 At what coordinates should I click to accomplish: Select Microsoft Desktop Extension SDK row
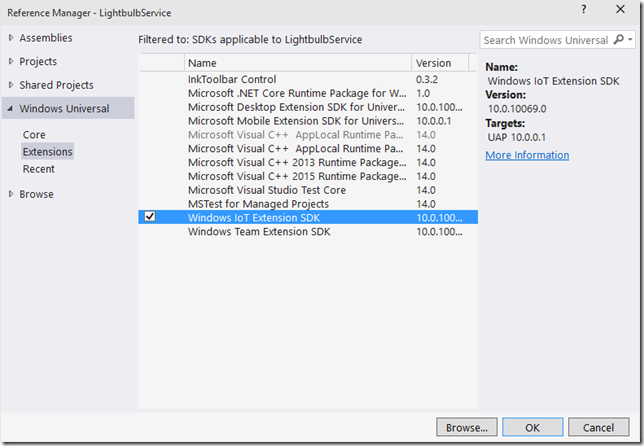[x=308, y=107]
